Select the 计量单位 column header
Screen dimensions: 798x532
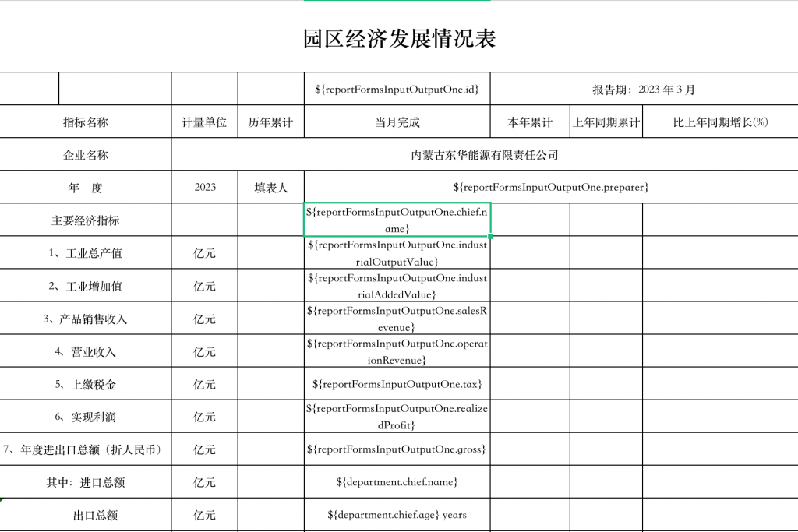click(203, 122)
